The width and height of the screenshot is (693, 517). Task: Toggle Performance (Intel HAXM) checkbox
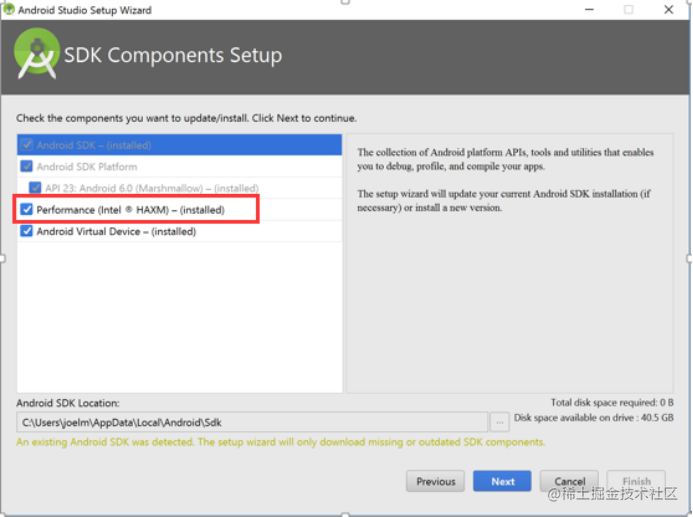tap(27, 209)
